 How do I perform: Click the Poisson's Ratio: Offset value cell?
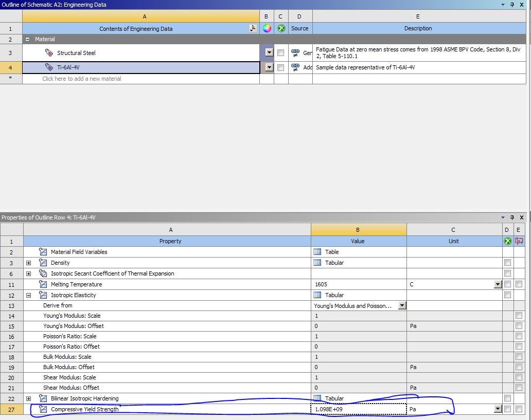pos(359,346)
